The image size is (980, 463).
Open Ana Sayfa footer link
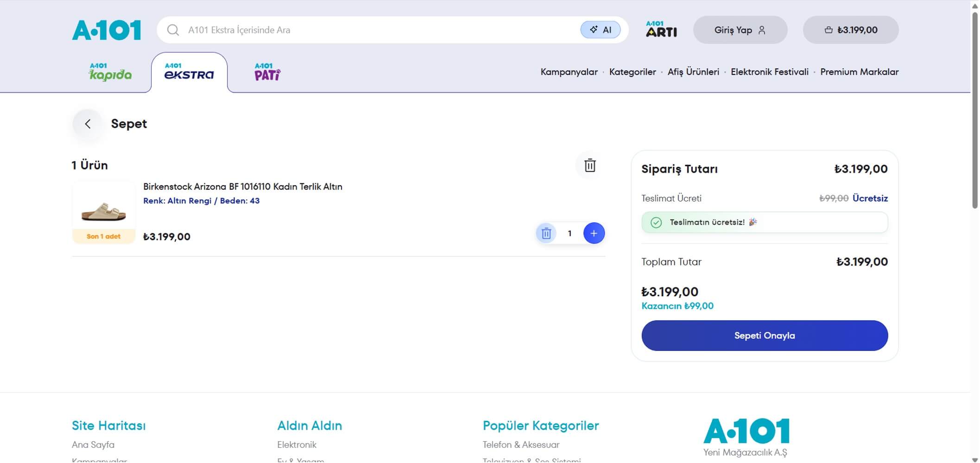click(93, 444)
